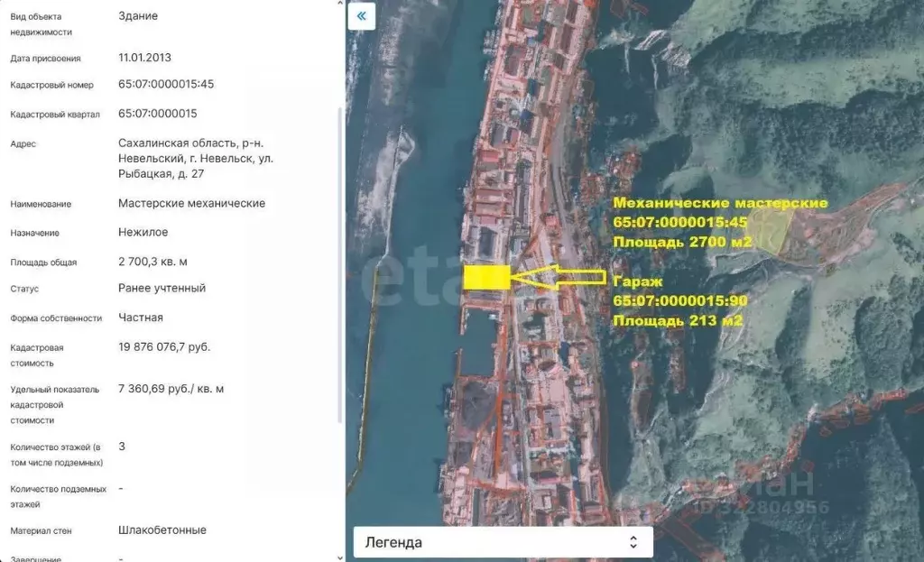Screen dimensions: 924x562
Task: Click the 'Площадь 213 м2' map annotation
Action: click(x=678, y=320)
